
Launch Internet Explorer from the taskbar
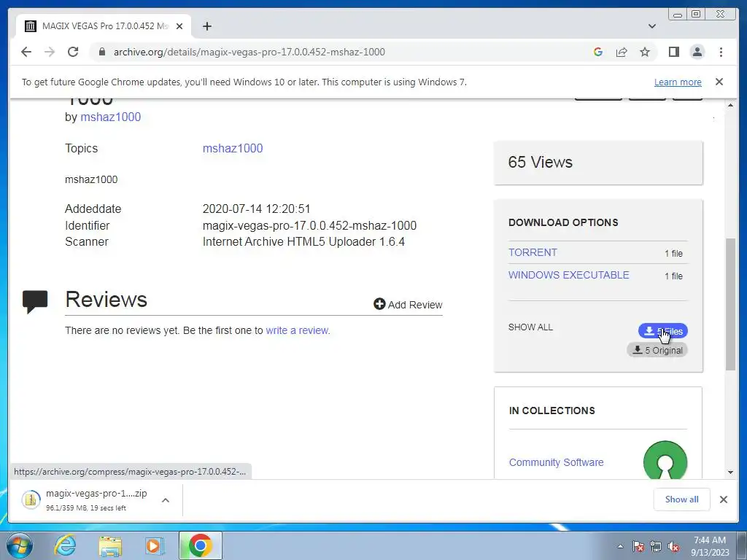65,545
